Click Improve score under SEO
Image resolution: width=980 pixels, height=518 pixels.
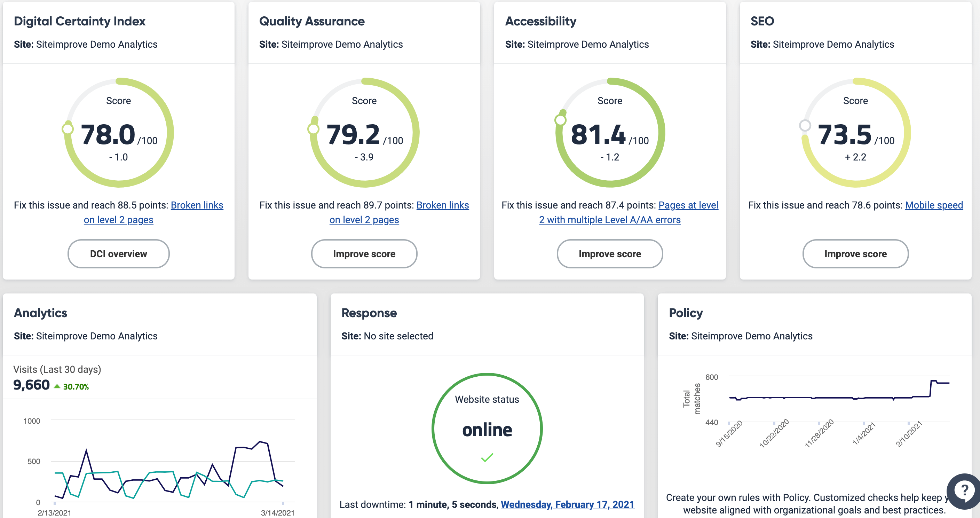855,253
